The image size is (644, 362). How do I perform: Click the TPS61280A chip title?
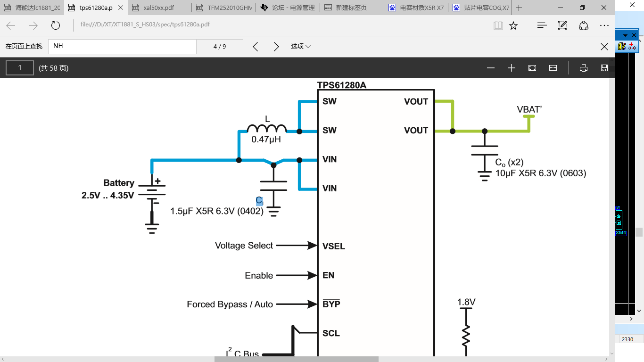tap(341, 85)
